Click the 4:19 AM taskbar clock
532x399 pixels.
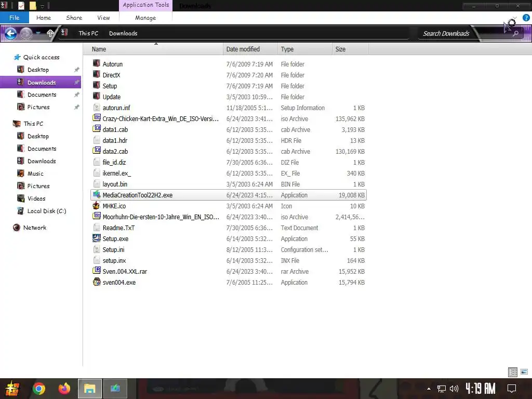(480, 389)
